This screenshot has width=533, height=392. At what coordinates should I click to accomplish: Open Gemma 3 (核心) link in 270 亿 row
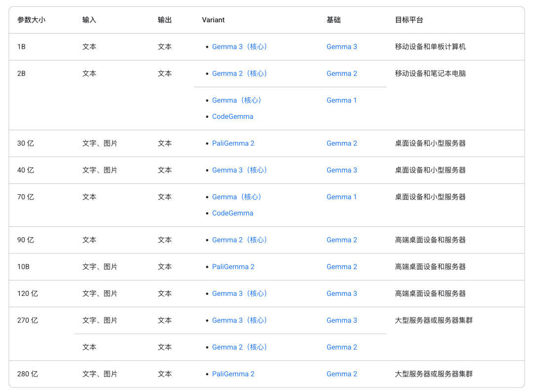point(240,321)
